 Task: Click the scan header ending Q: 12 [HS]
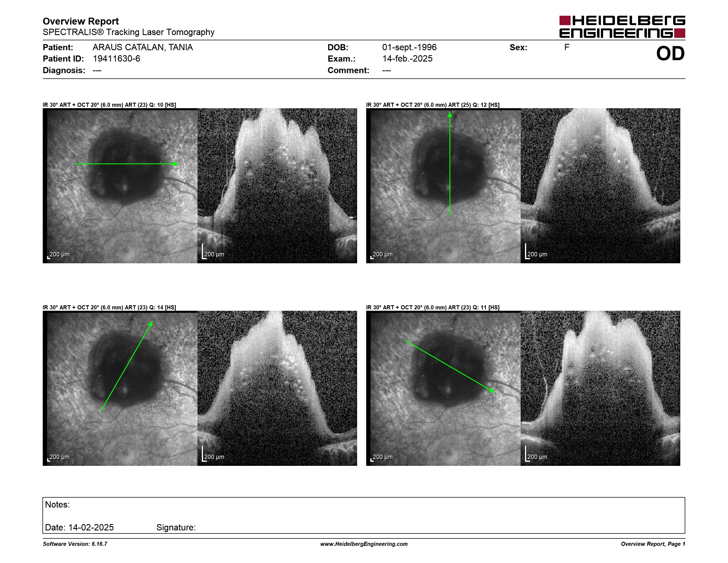pos(433,105)
